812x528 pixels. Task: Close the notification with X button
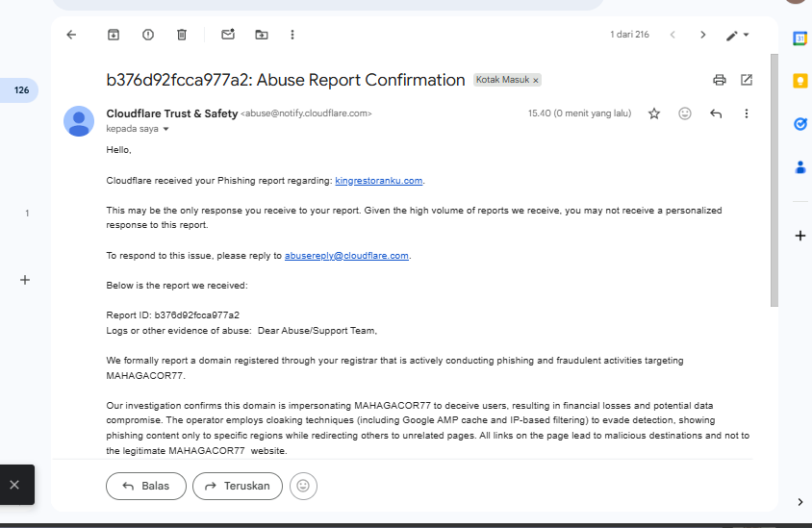[x=14, y=485]
